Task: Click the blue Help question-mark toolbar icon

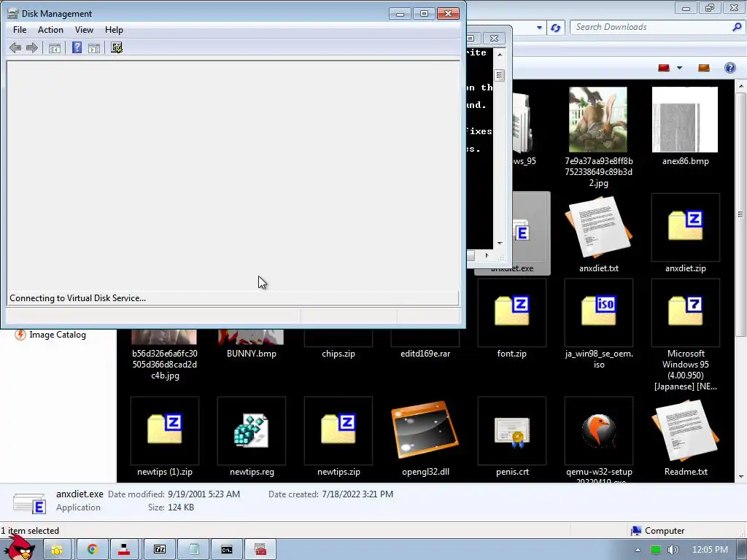Action: [77, 47]
